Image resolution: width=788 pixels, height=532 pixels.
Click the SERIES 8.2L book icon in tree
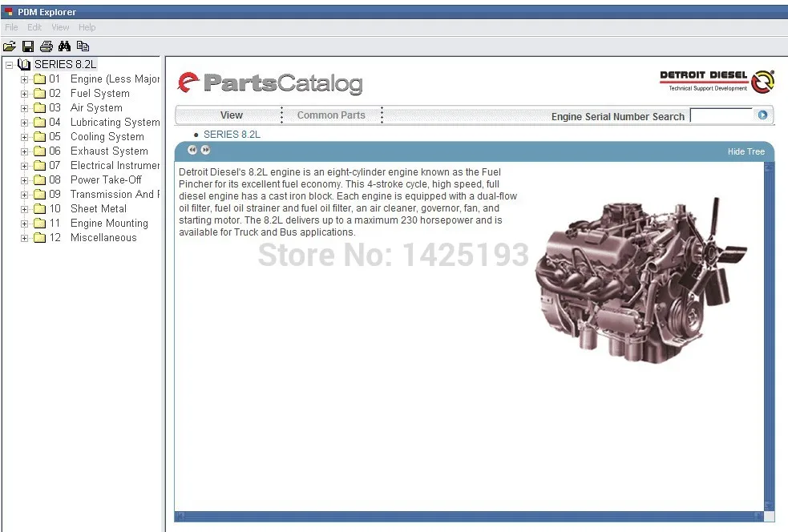(24, 64)
